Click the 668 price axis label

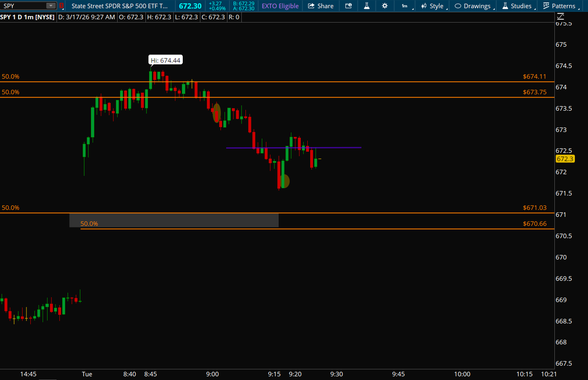point(561,342)
